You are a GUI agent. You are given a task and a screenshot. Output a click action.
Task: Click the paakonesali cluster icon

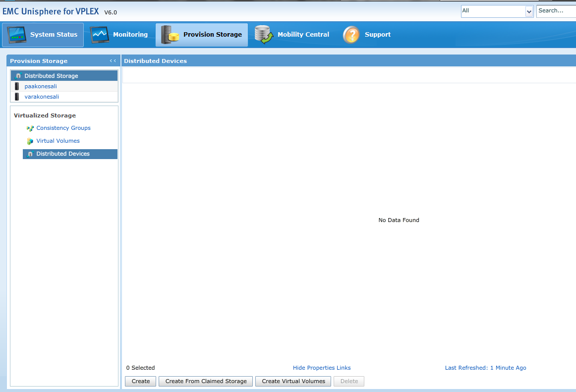pos(17,86)
